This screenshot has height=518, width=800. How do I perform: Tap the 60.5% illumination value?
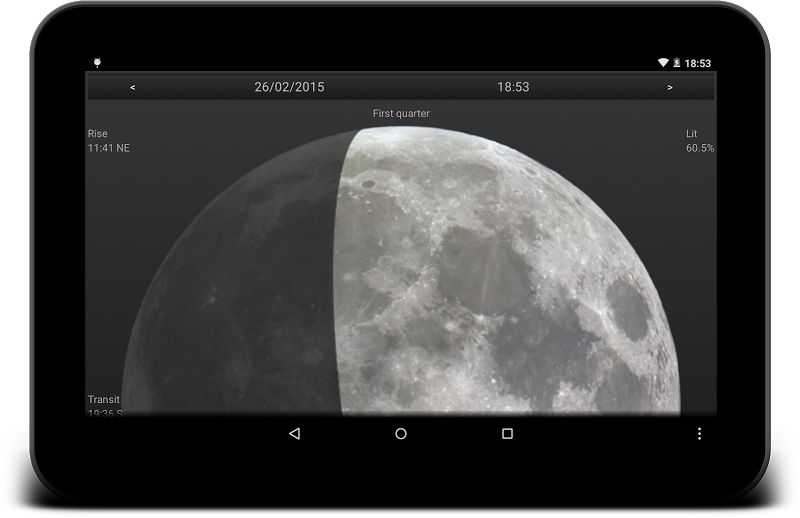pyautogui.click(x=699, y=148)
